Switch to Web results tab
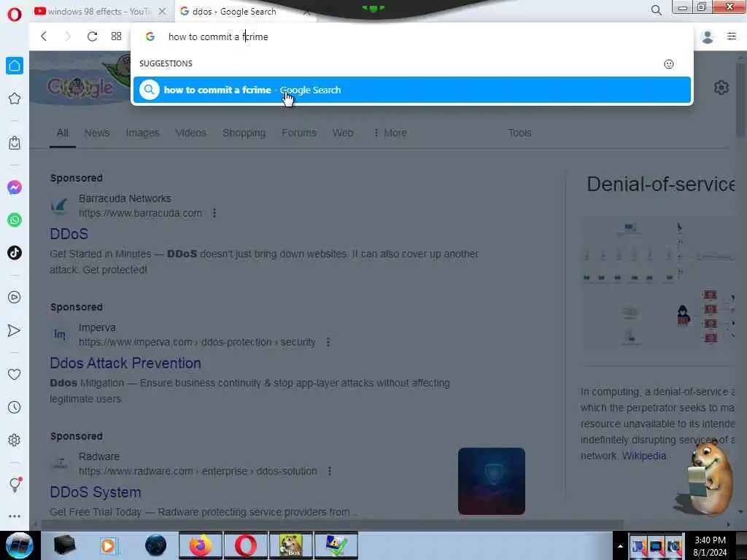 (x=343, y=133)
